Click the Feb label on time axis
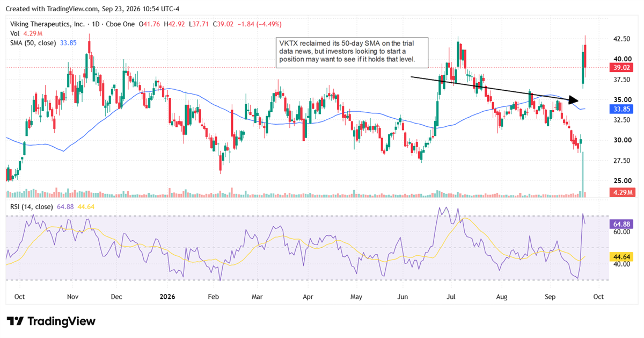Image resolution: width=644 pixels, height=338 pixels. click(213, 296)
